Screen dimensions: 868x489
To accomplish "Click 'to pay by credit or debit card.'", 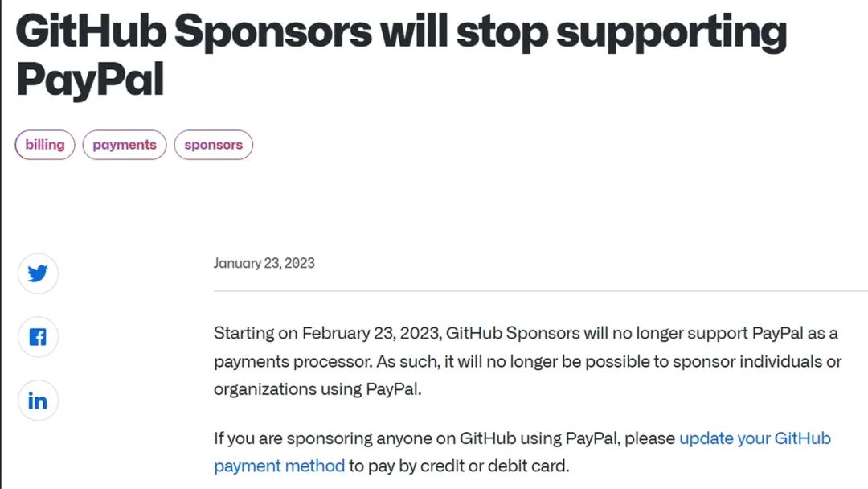I will tap(459, 466).
